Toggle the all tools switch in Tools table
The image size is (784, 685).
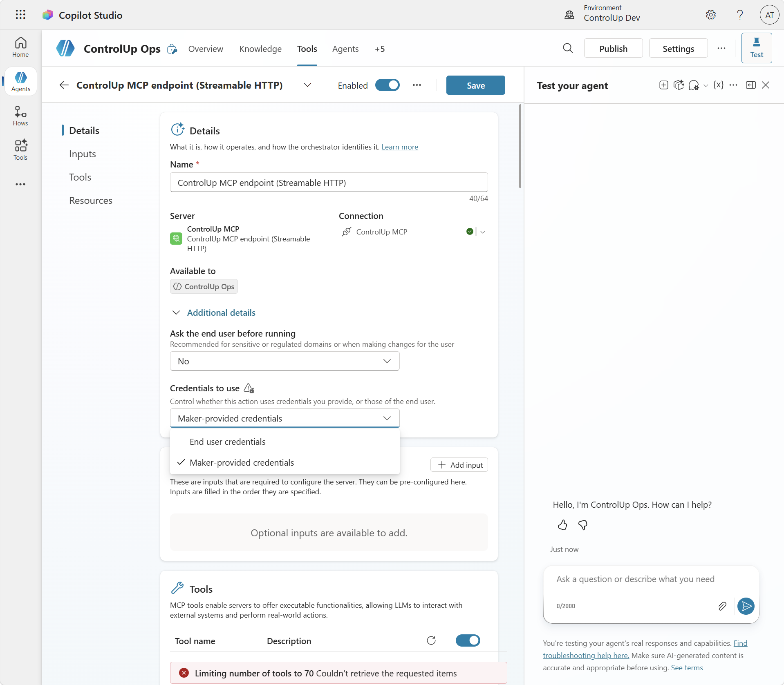coord(468,640)
